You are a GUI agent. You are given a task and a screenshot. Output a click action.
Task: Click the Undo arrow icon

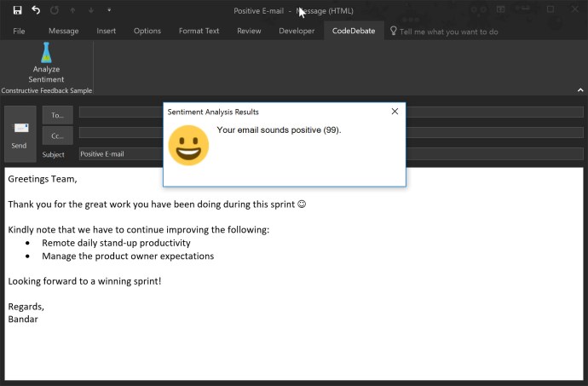click(x=36, y=10)
